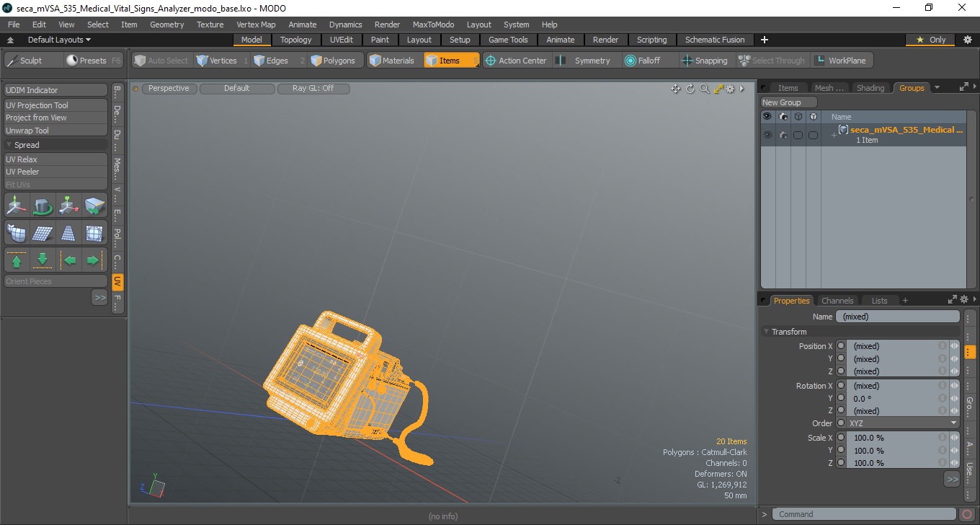
Task: Align UVs to top with up arrow
Action: [x=17, y=260]
